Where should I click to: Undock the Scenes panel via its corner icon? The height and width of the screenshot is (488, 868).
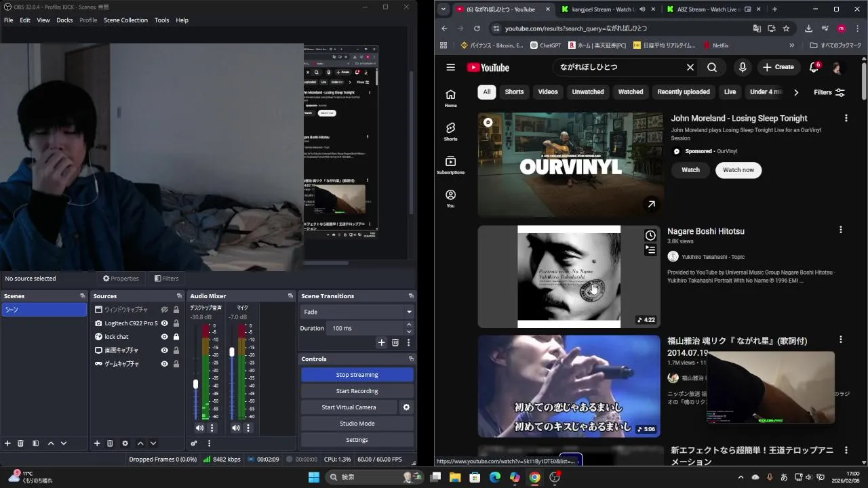[x=83, y=296]
